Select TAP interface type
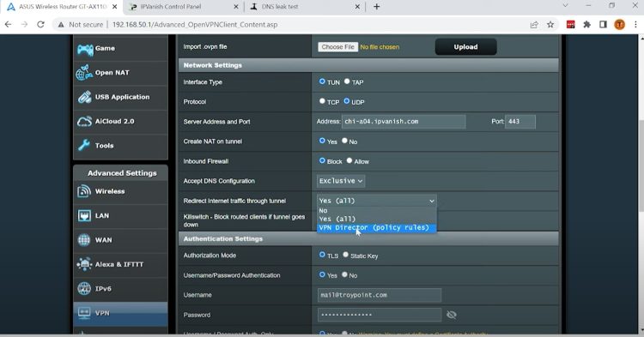 347,81
